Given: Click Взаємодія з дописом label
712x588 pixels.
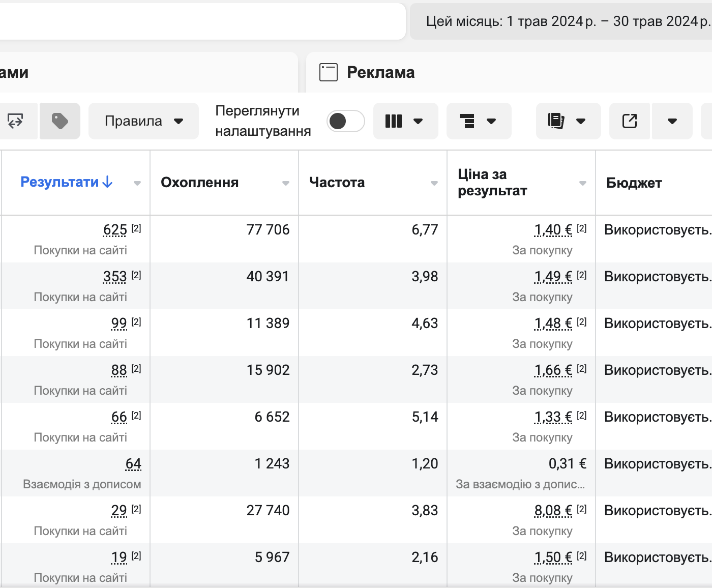Looking at the screenshot, I should pyautogui.click(x=82, y=484).
